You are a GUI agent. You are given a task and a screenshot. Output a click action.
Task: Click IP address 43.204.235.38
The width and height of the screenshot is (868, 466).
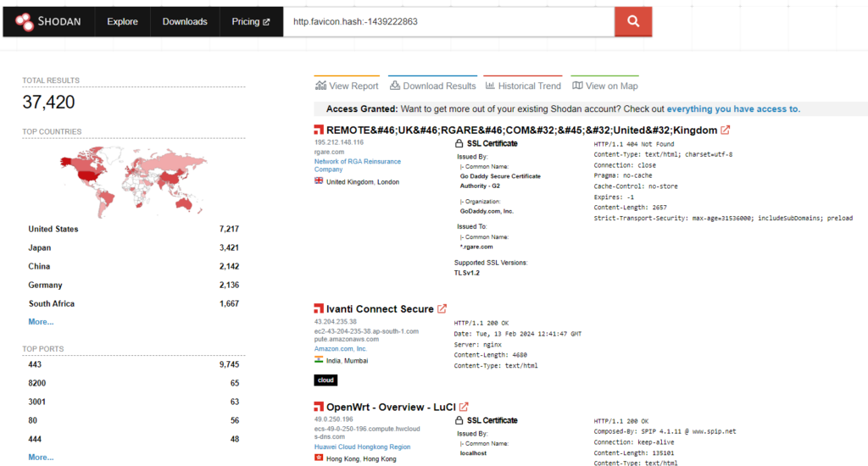pos(336,322)
